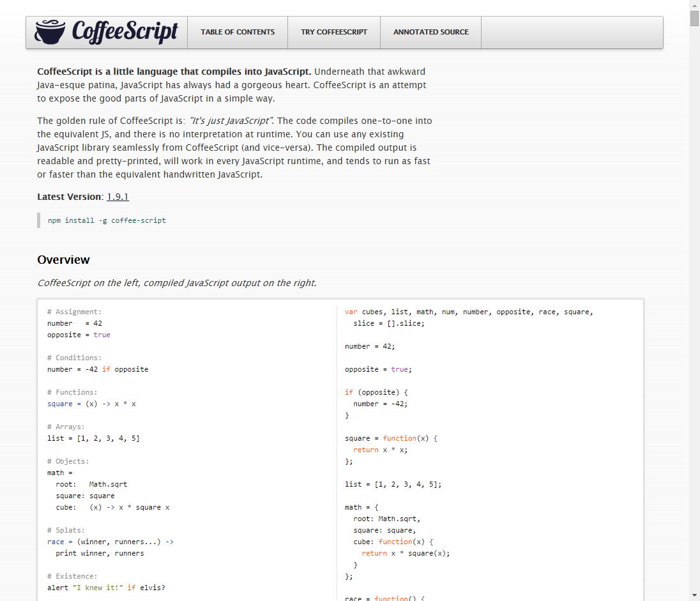Click the '# Objects:' comment line
700x601 pixels.
click(68, 461)
